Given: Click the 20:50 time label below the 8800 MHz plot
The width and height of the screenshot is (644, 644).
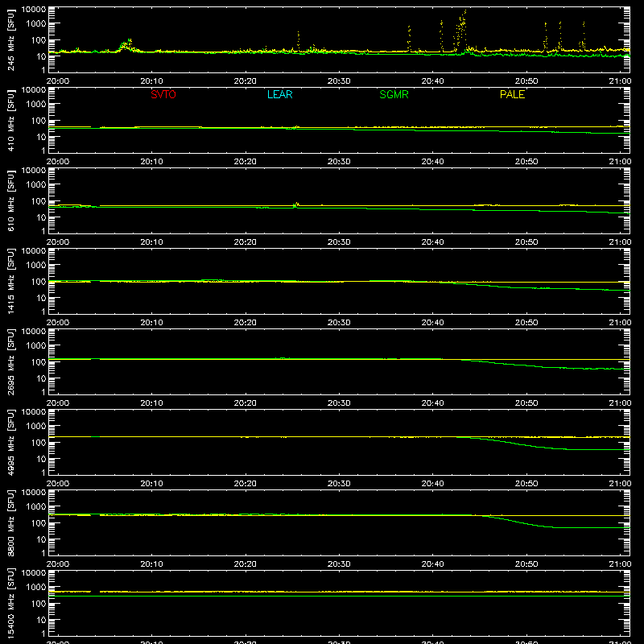Looking at the screenshot, I should coord(526,564).
